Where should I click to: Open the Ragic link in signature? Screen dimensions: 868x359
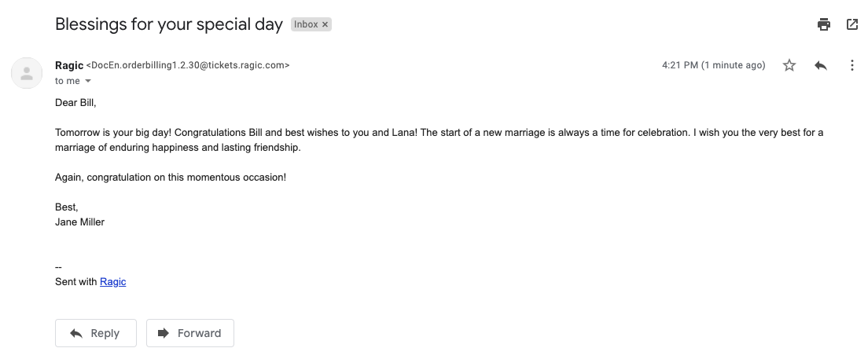pos(113,281)
